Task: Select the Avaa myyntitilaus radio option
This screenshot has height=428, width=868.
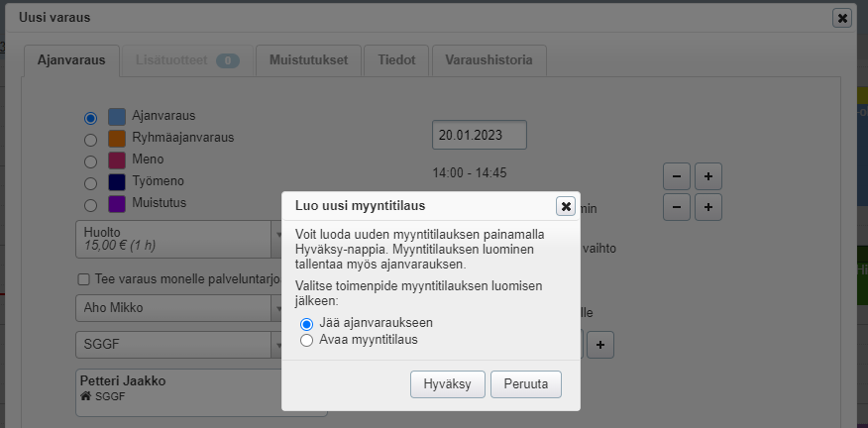Action: tap(307, 340)
